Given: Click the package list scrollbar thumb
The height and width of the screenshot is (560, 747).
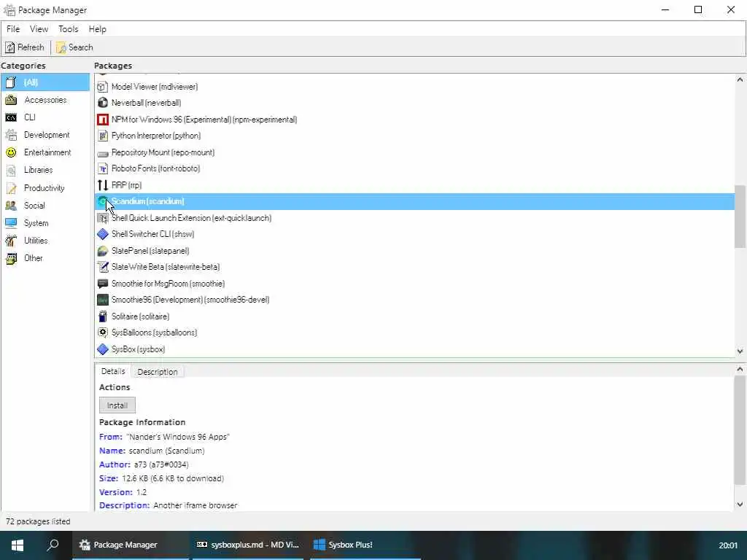Looking at the screenshot, I should pyautogui.click(x=740, y=216).
